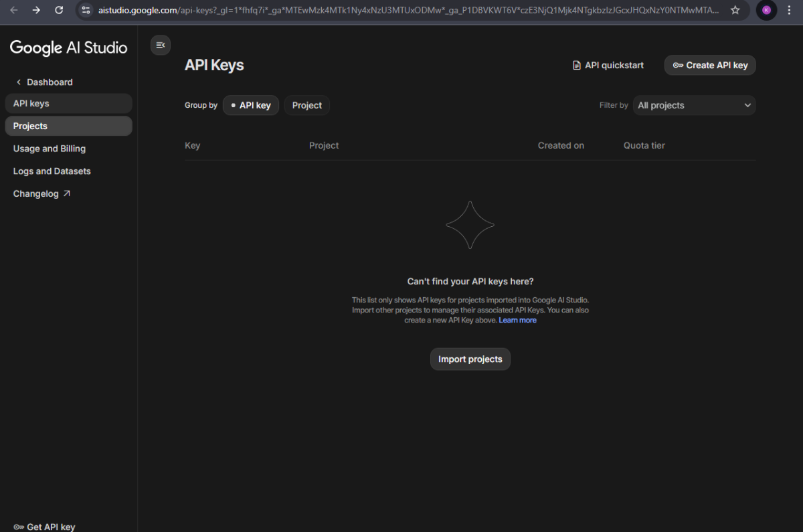Click the site information icon in address bar
This screenshot has height=532, width=803.
86,10
